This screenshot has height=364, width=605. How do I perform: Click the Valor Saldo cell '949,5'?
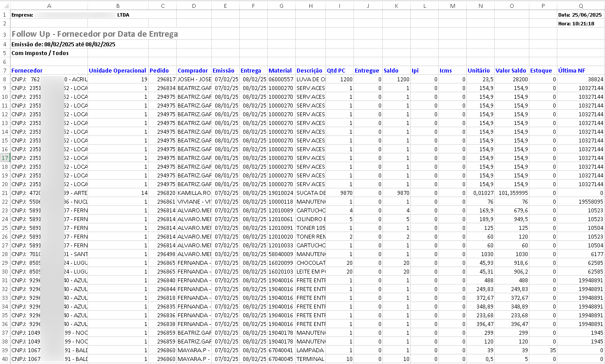point(511,219)
